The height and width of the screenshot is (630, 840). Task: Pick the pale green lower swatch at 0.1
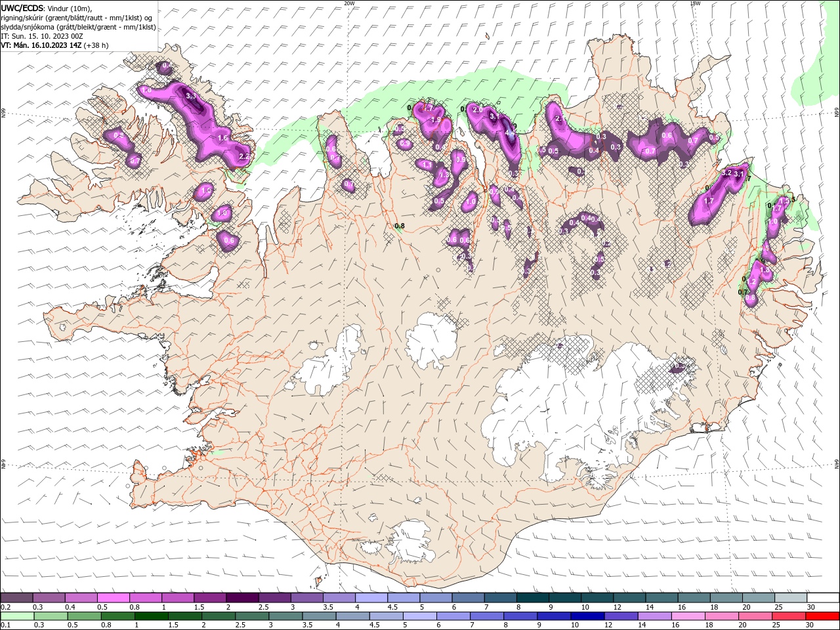17,616
